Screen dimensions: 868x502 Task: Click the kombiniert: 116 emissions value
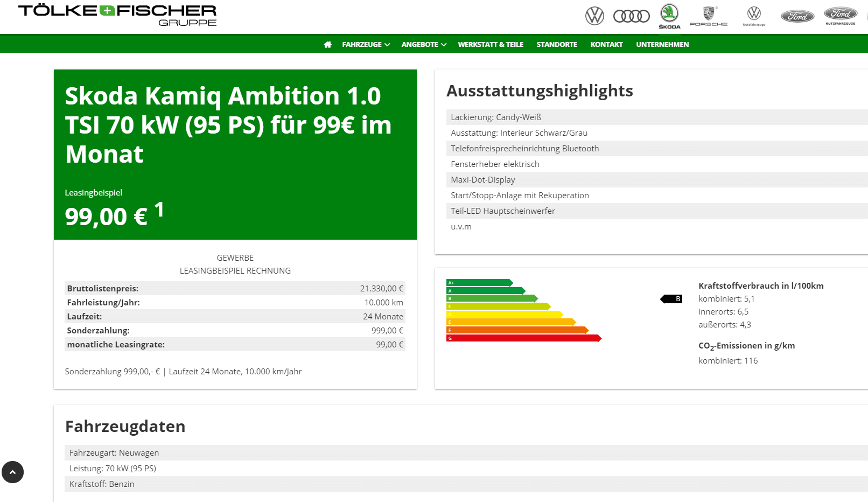[x=728, y=361]
